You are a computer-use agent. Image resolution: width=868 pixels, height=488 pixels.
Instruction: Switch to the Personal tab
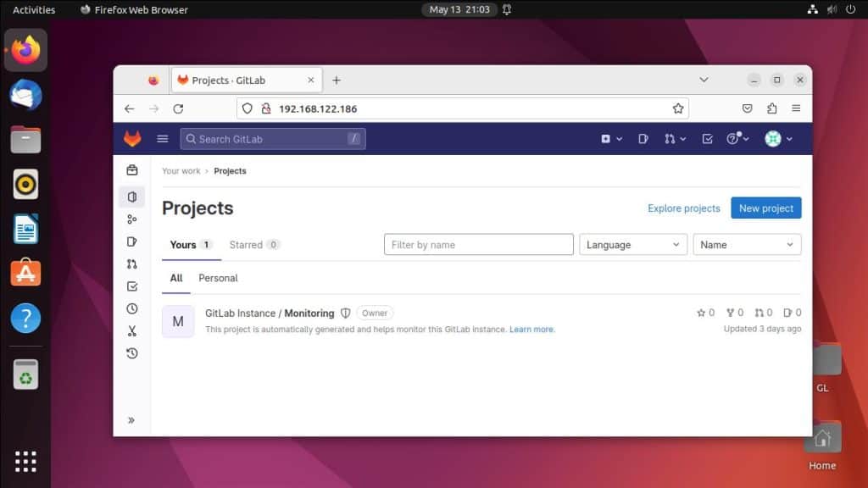[x=218, y=278]
